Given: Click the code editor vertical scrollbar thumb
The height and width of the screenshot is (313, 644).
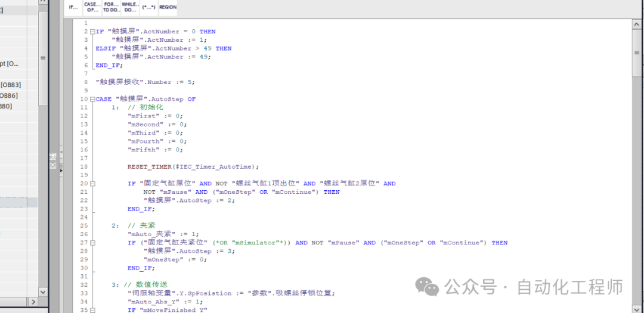Looking at the screenshot, I should (x=637, y=52).
